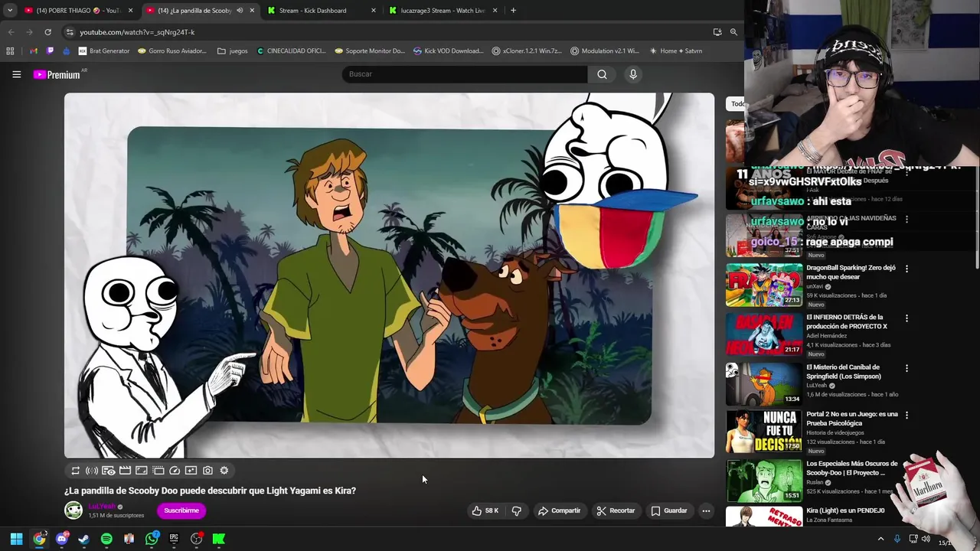980x551 pixels.
Task: Open the playback speed gauge tool
Action: point(175,471)
